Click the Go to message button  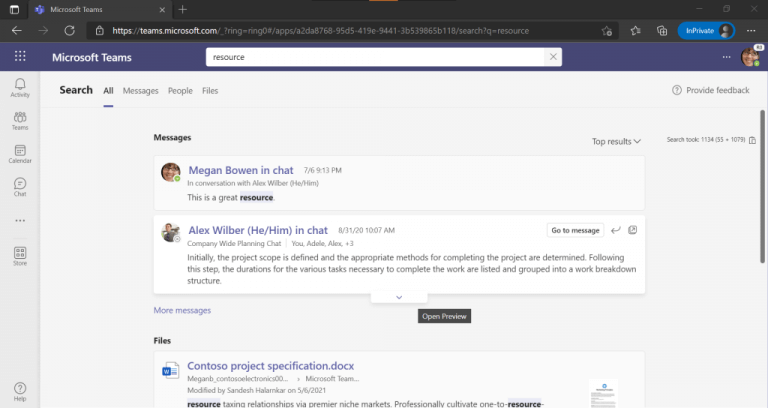[x=576, y=230]
